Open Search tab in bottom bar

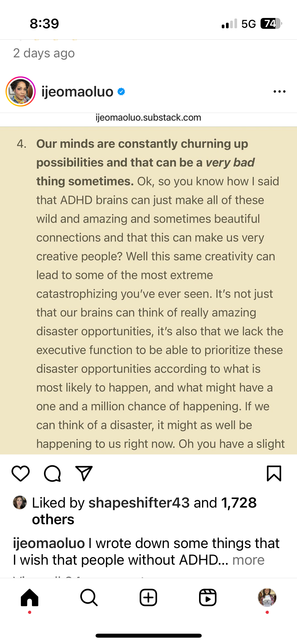coord(89,597)
